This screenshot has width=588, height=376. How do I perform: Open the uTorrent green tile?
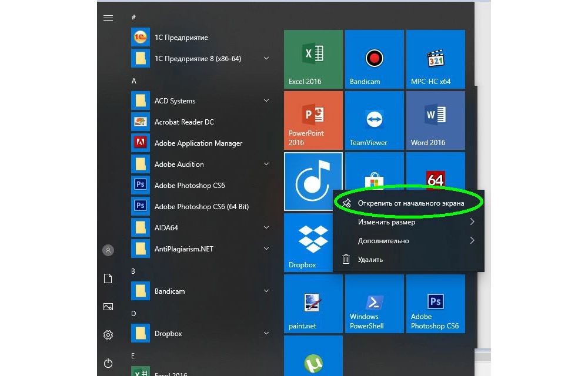[313, 356]
